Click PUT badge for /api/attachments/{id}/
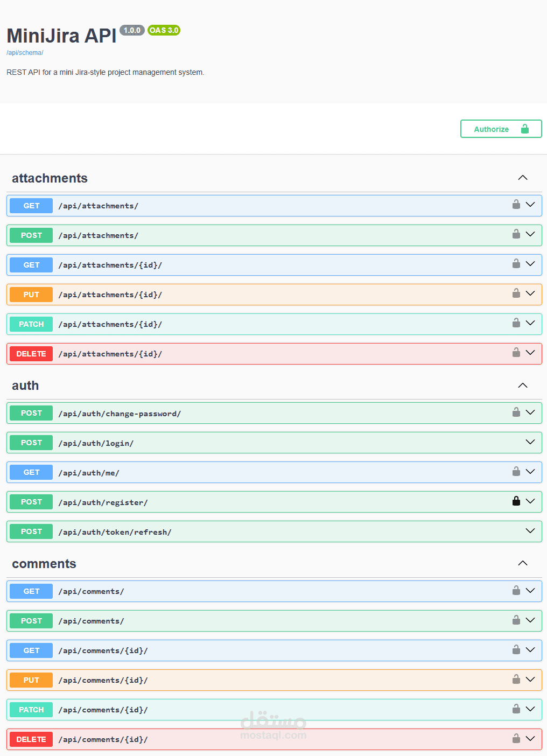The image size is (547, 756). [x=31, y=295]
